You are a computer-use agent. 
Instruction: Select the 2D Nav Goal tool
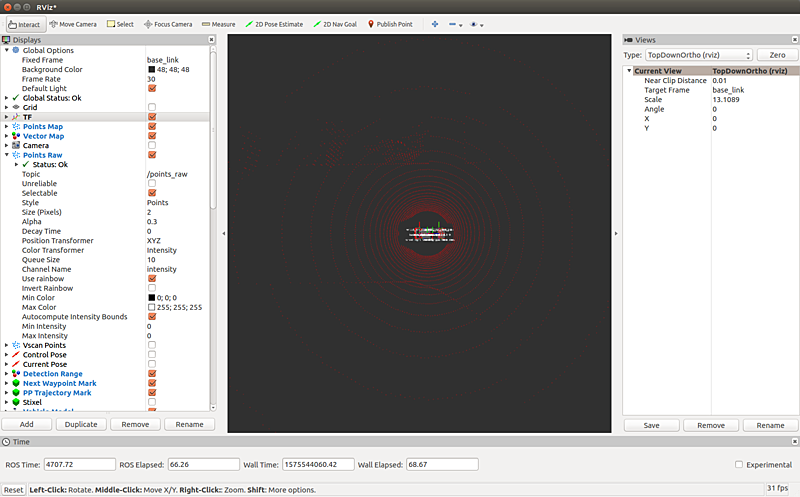pyautogui.click(x=335, y=24)
